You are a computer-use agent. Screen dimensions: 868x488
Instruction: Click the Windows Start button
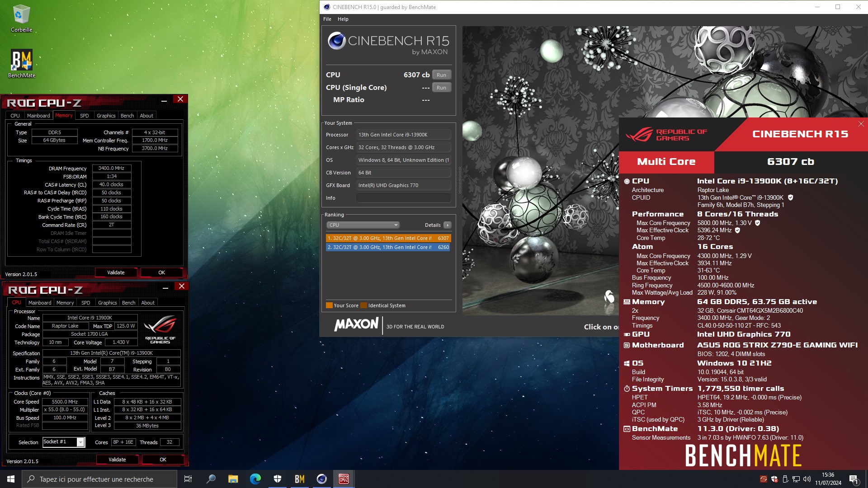tap(11, 479)
